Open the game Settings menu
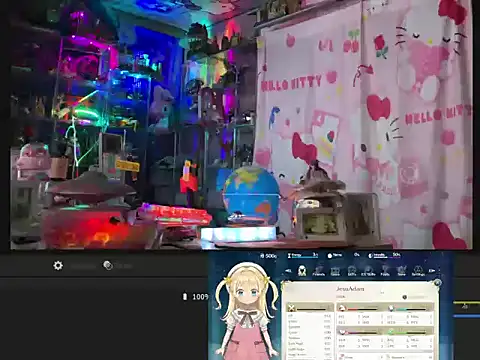 (x=418, y=271)
